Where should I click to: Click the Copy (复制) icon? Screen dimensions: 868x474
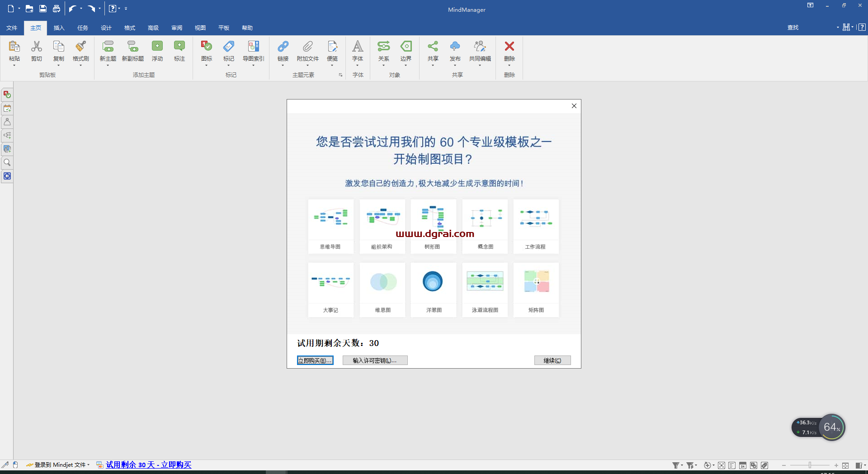click(x=59, y=46)
